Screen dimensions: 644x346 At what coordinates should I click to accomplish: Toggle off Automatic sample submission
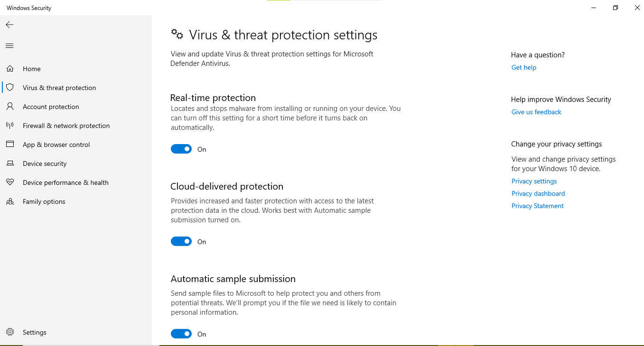(x=181, y=334)
